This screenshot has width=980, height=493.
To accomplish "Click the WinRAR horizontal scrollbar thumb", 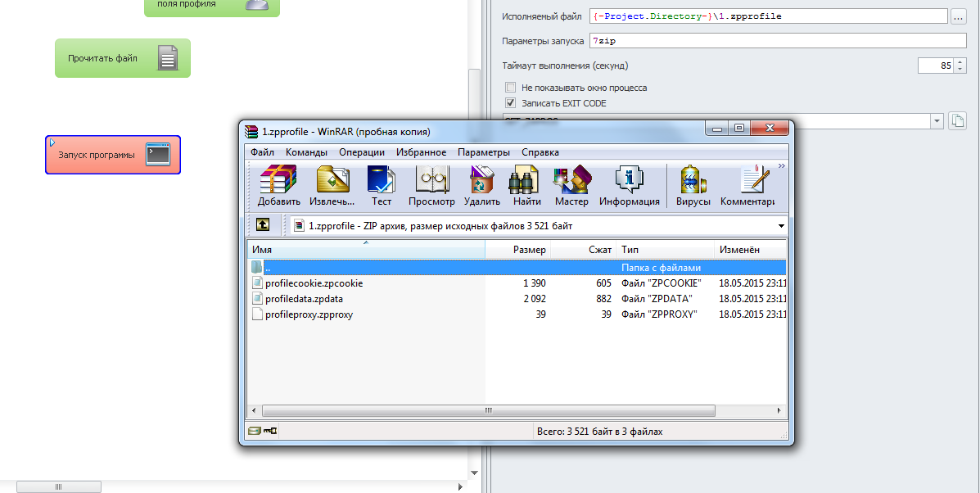I will [488, 410].
